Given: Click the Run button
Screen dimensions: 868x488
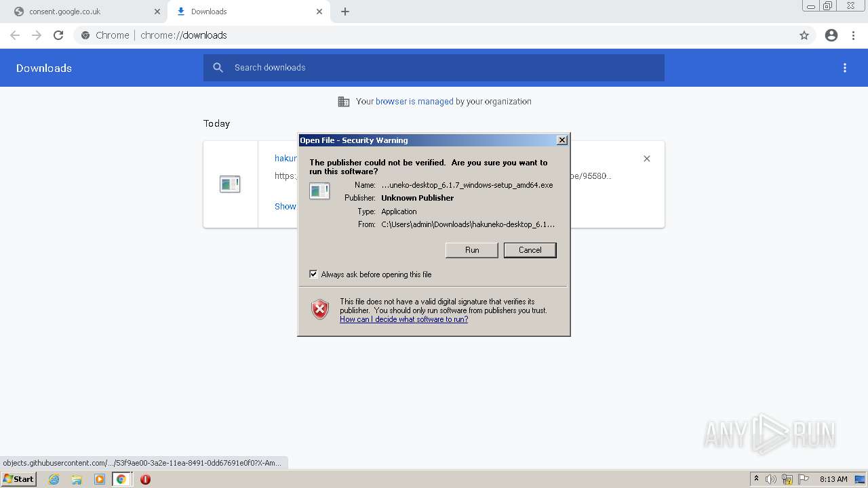Looking at the screenshot, I should [472, 250].
